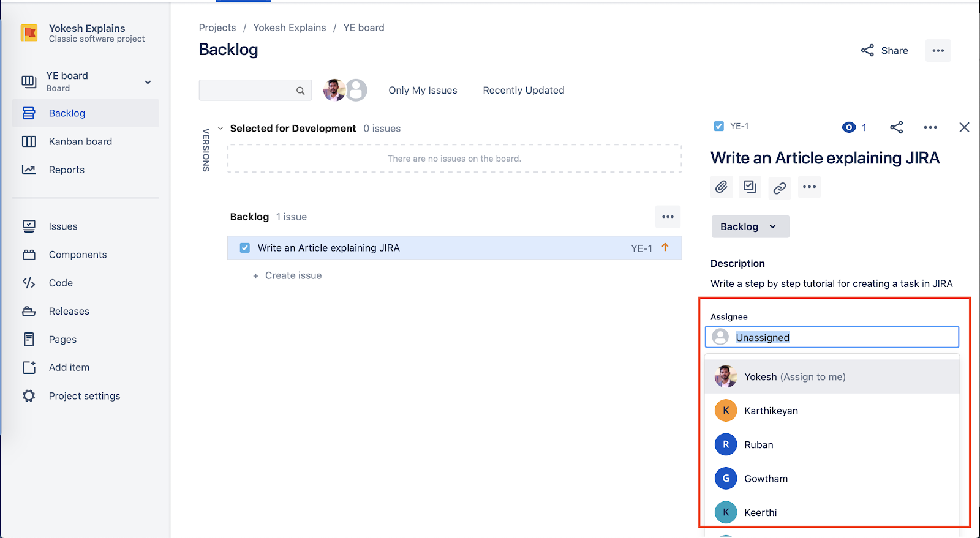
Task: Attach a file using the paperclip icon
Action: [x=722, y=187]
